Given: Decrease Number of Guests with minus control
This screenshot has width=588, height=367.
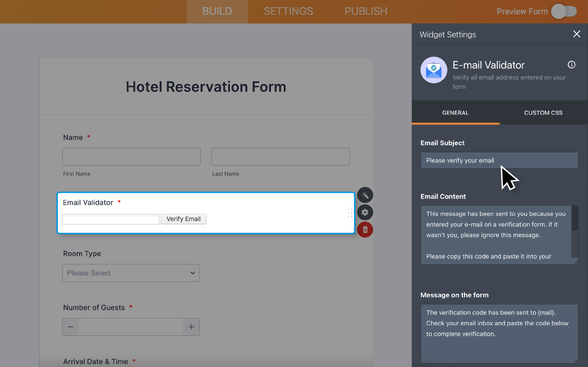Looking at the screenshot, I should pos(70,327).
